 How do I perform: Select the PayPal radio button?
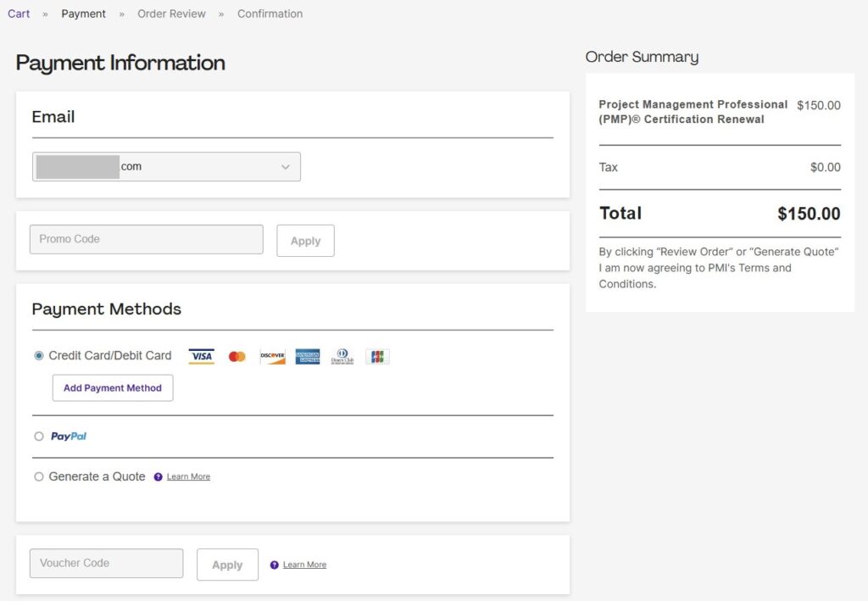39,436
